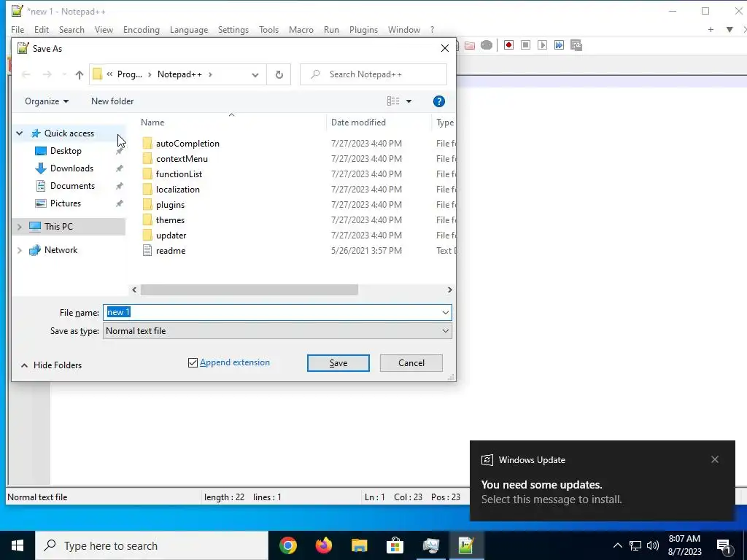Select Downloads under Quick access
747x560 pixels.
72,168
